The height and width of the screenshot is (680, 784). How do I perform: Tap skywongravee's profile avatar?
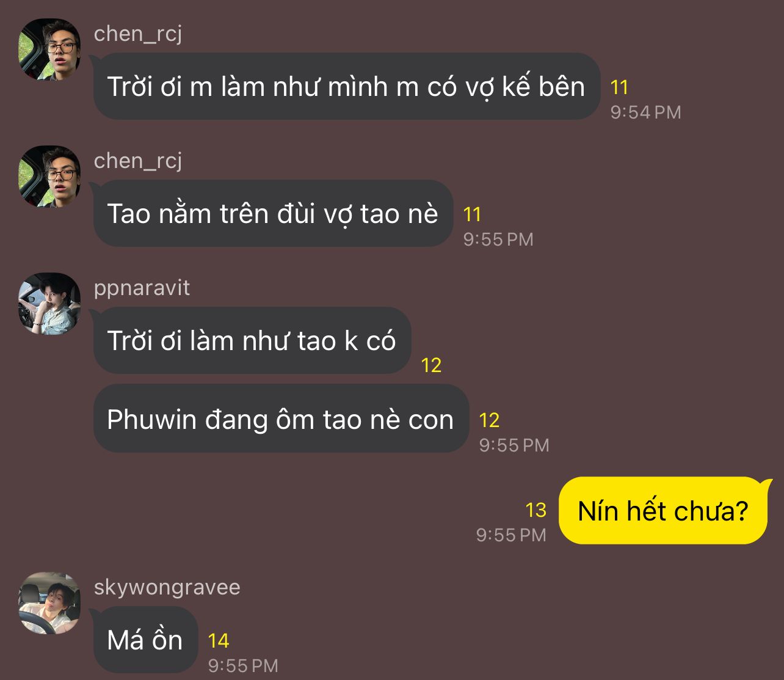click(49, 602)
